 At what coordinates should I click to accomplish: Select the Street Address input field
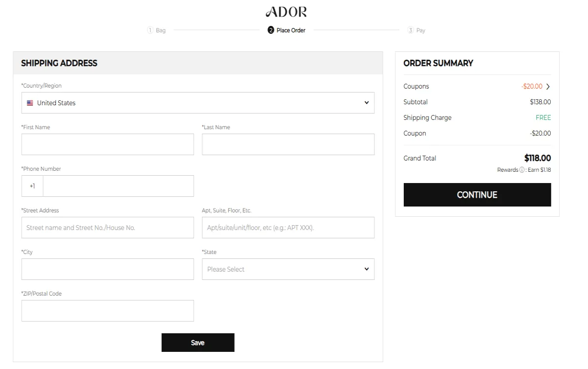point(107,227)
